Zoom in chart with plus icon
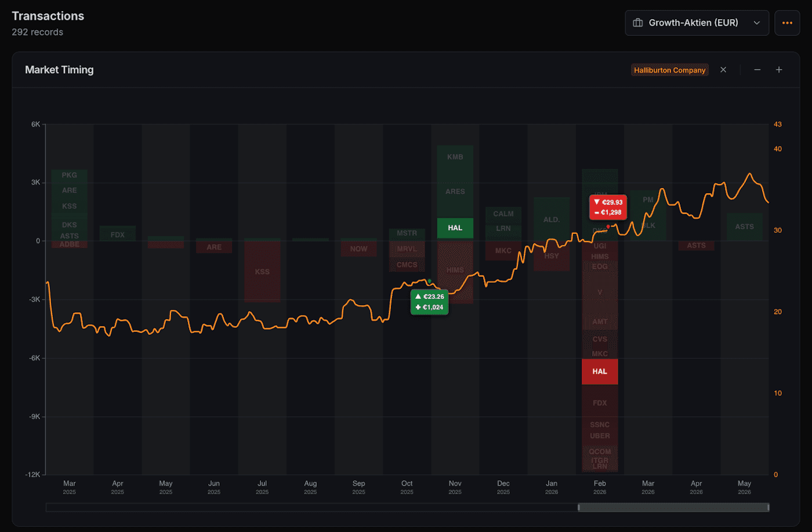 (779, 70)
